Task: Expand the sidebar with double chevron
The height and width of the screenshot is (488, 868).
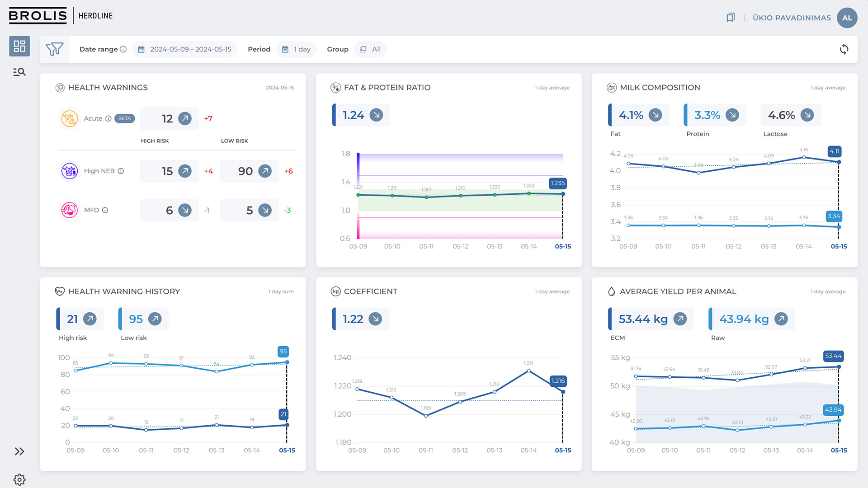Action: pyautogui.click(x=19, y=451)
